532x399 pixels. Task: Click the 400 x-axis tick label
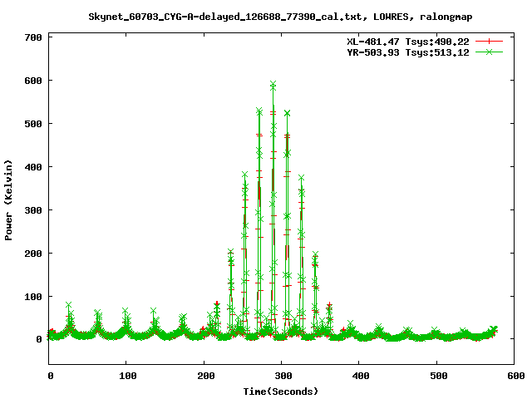pos(360,376)
